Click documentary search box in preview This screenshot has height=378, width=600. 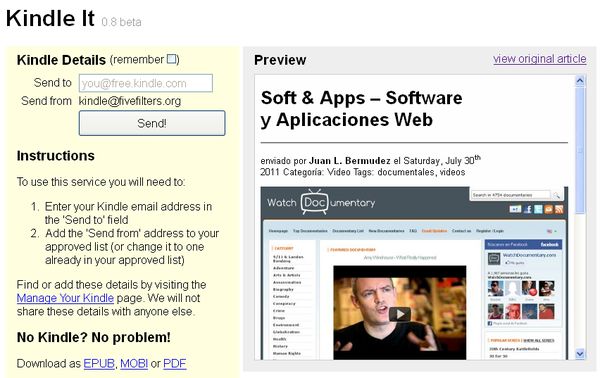pyautogui.click(x=510, y=195)
